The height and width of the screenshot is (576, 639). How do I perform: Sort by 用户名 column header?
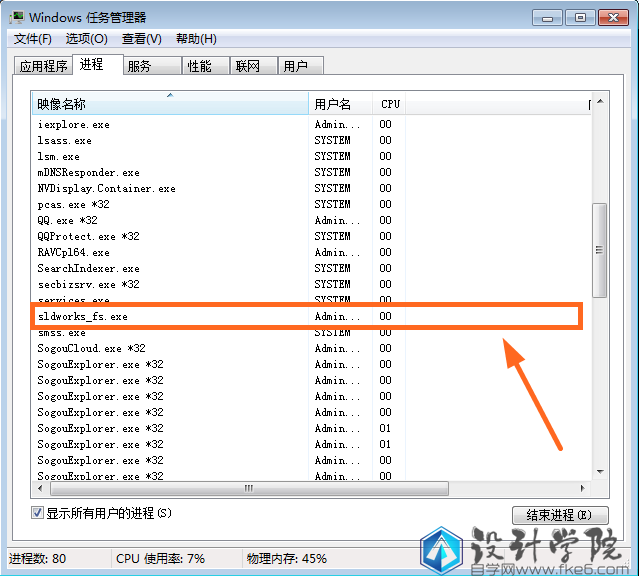[x=340, y=104]
